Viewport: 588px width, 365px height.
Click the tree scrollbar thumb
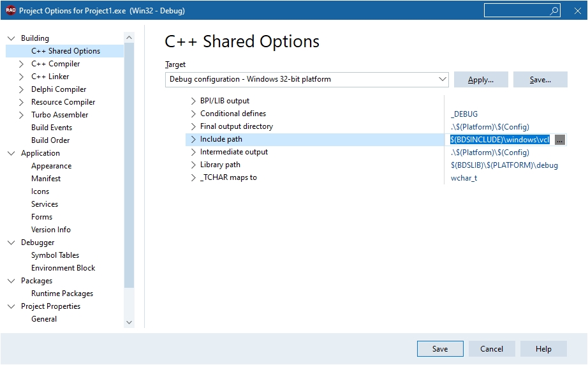pos(129,165)
